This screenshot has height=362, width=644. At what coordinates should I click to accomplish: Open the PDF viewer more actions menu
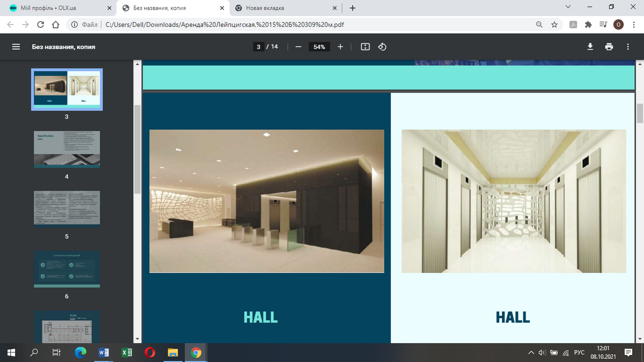tap(627, 47)
